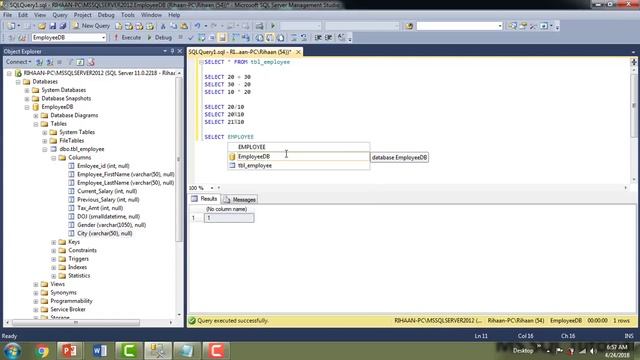
Task: Open the View menu
Action: [40, 15]
